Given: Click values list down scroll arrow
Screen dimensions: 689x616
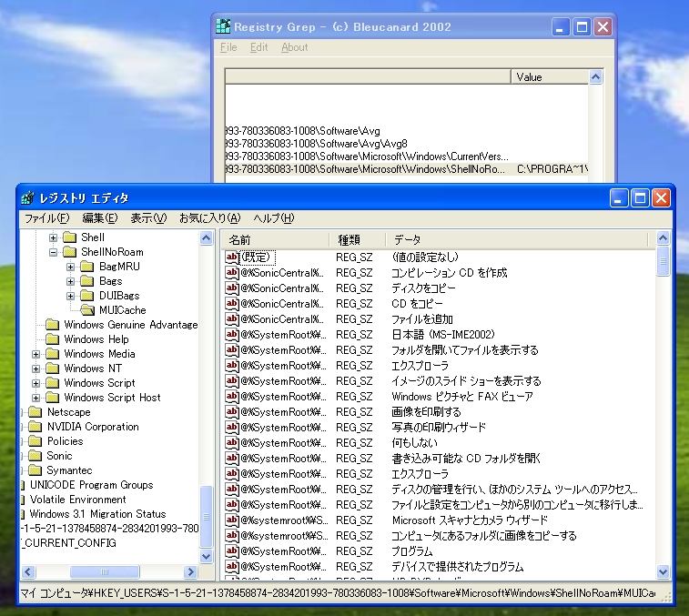Looking at the screenshot, I should [x=663, y=571].
